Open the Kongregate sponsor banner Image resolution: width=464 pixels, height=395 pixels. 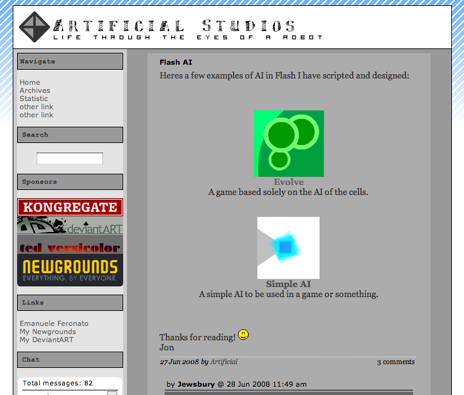tap(70, 207)
